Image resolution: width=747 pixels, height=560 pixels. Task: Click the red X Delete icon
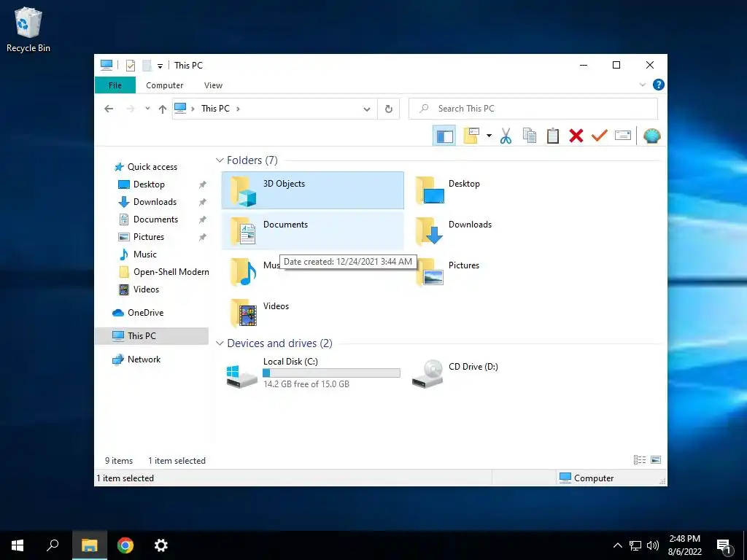576,136
